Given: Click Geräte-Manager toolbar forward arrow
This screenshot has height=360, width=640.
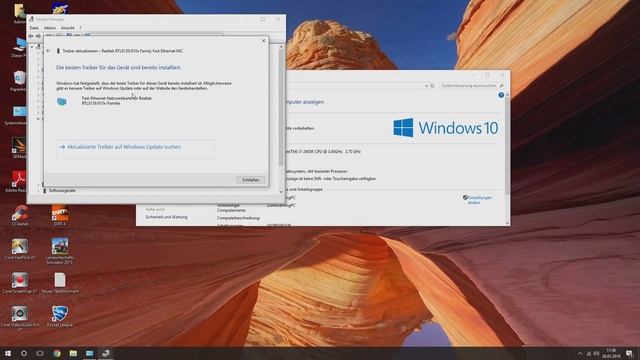Looking at the screenshot, I should click(x=38, y=36).
